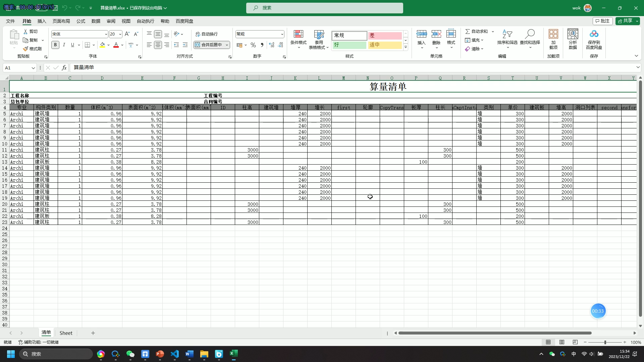
Task: Open the number format dropdown
Action: [282, 34]
